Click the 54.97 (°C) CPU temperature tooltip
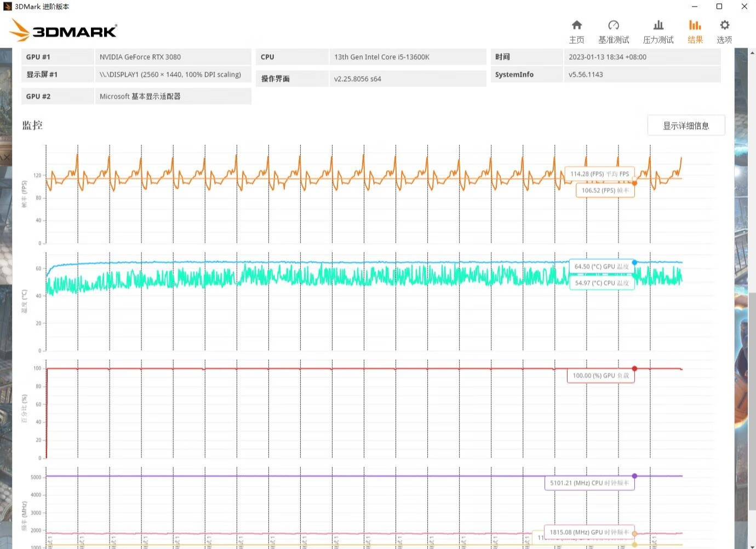The image size is (756, 549). (602, 283)
